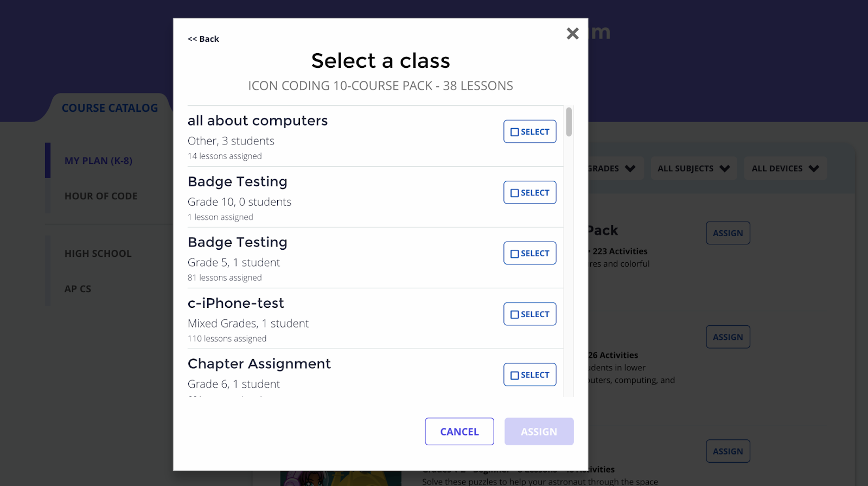
Task: Open the All Subjects dropdown
Action: tap(693, 168)
